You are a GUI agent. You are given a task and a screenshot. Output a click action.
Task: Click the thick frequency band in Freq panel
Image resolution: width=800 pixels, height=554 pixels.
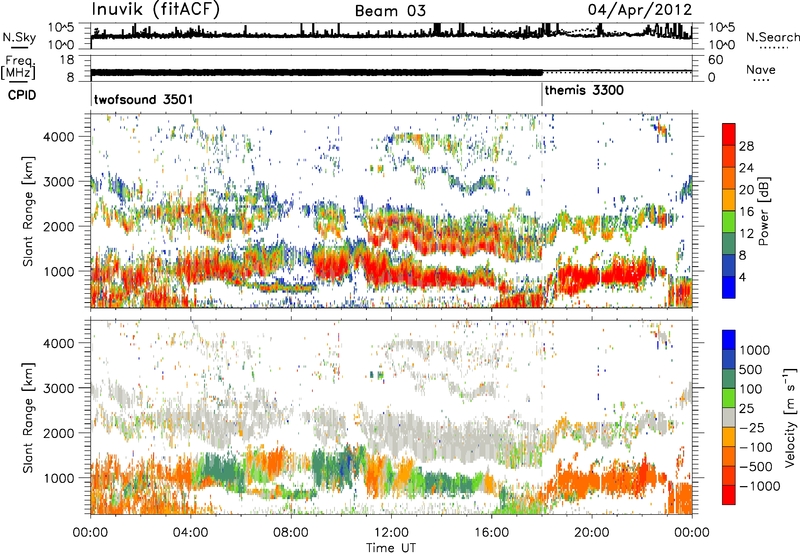316,72
